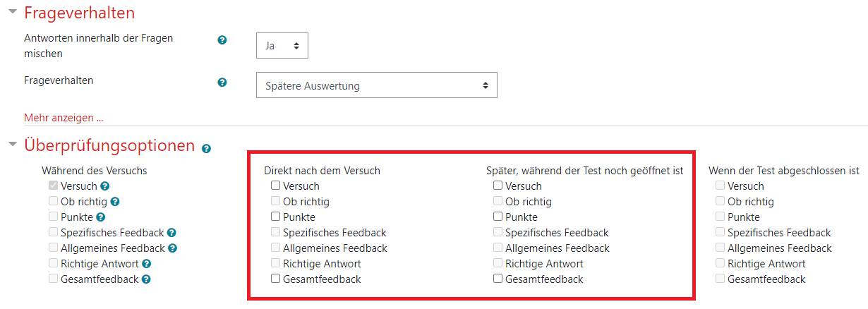Open help icon for Richtige Antwort

146,264
